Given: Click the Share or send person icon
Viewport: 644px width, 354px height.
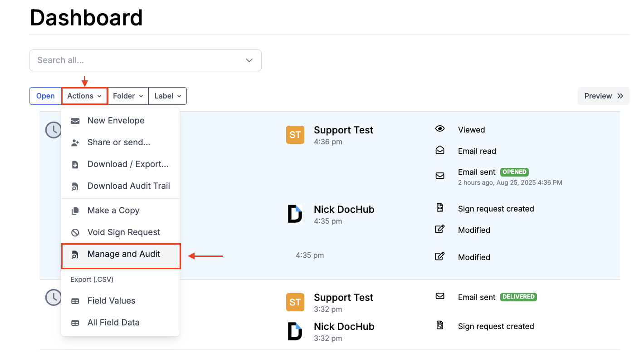Looking at the screenshot, I should tap(75, 143).
